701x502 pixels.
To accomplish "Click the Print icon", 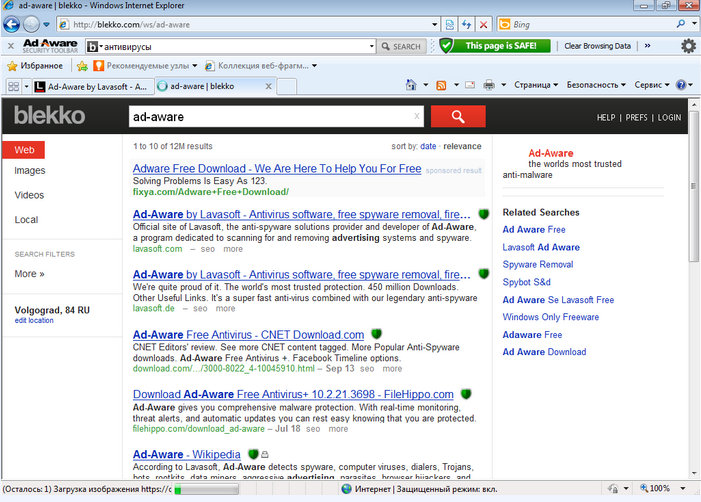I will coord(489,85).
